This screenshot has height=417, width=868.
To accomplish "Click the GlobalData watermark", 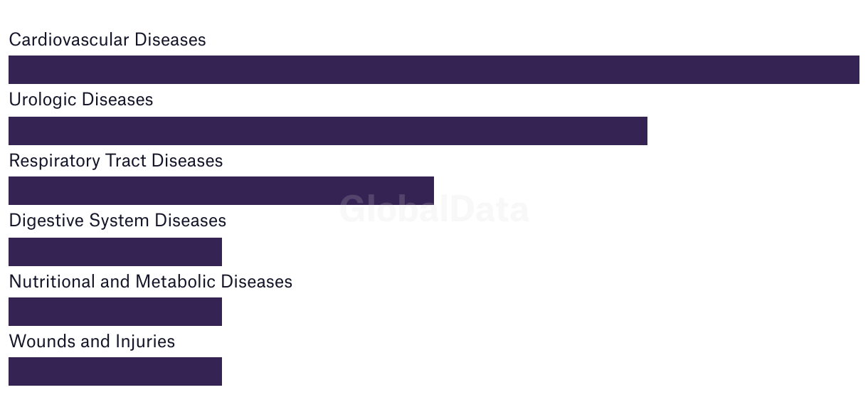I will coord(434,209).
